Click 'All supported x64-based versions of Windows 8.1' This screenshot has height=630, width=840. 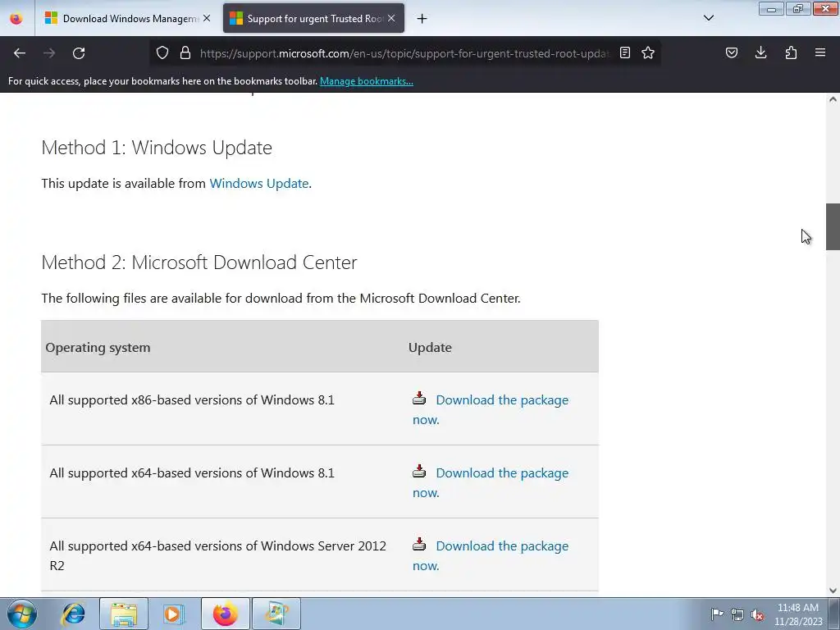click(192, 472)
